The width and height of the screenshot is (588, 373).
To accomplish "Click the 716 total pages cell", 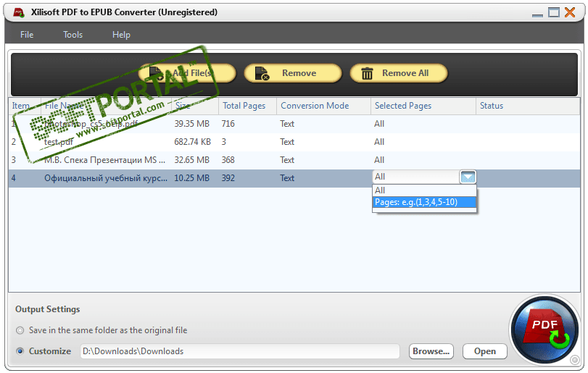I will point(228,124).
